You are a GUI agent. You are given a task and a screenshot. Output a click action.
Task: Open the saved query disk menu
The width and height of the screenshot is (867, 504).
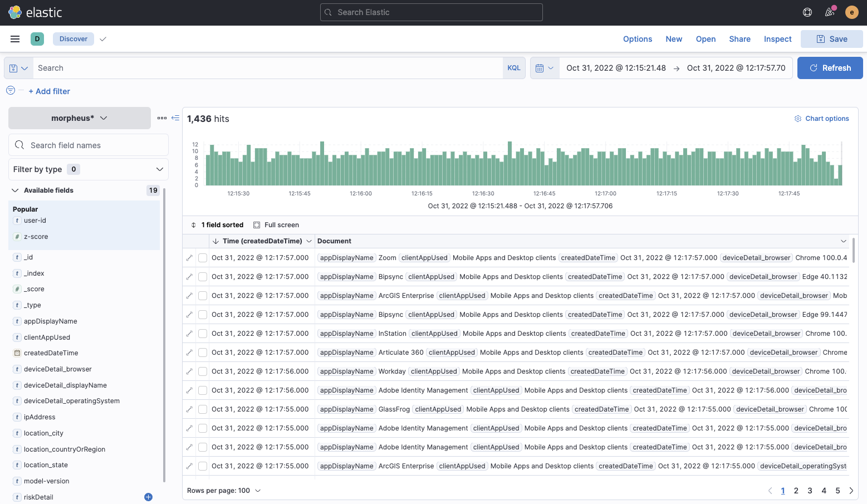point(18,68)
